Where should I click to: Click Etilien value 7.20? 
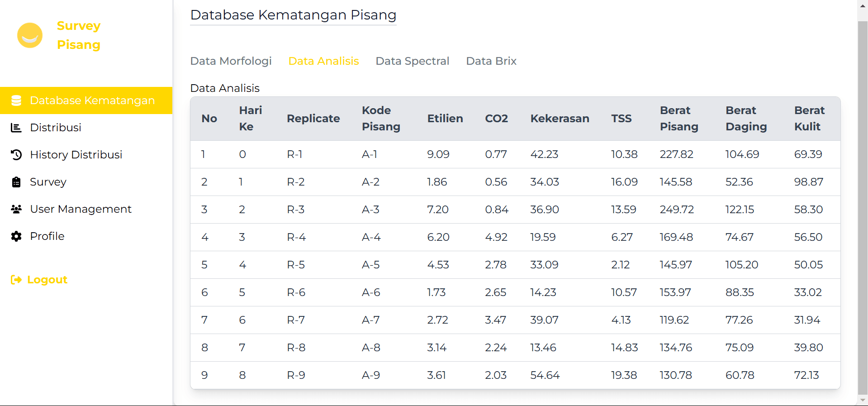pos(438,210)
